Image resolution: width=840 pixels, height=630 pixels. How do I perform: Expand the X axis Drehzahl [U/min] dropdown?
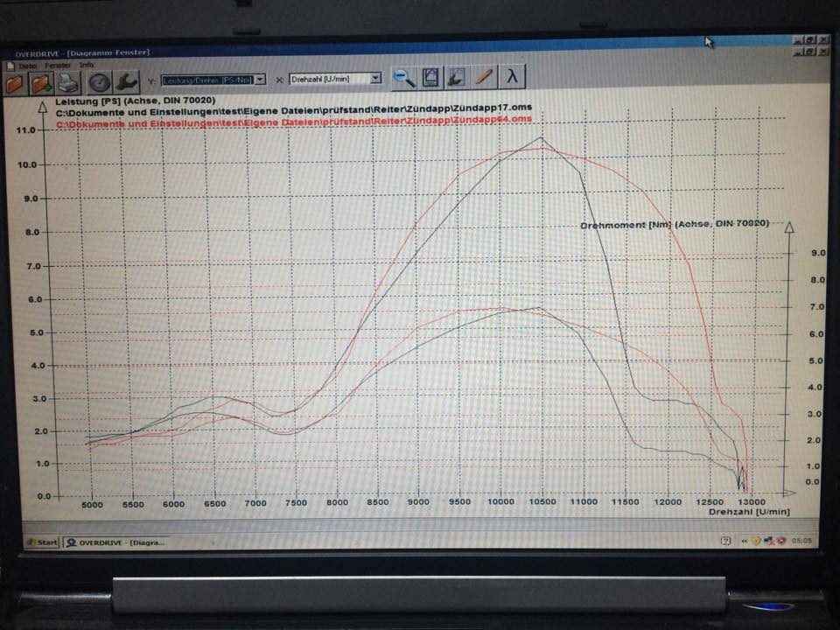click(376, 79)
